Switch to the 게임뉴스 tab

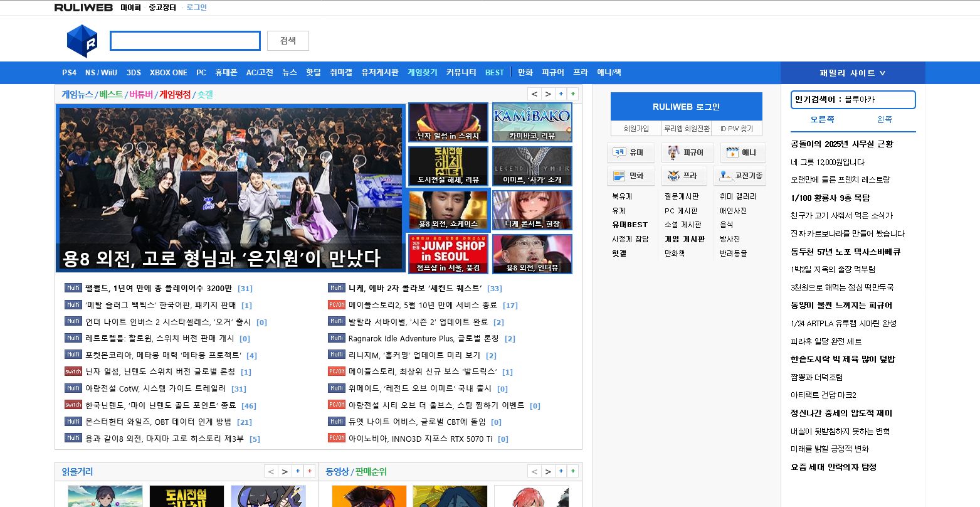pos(77,95)
